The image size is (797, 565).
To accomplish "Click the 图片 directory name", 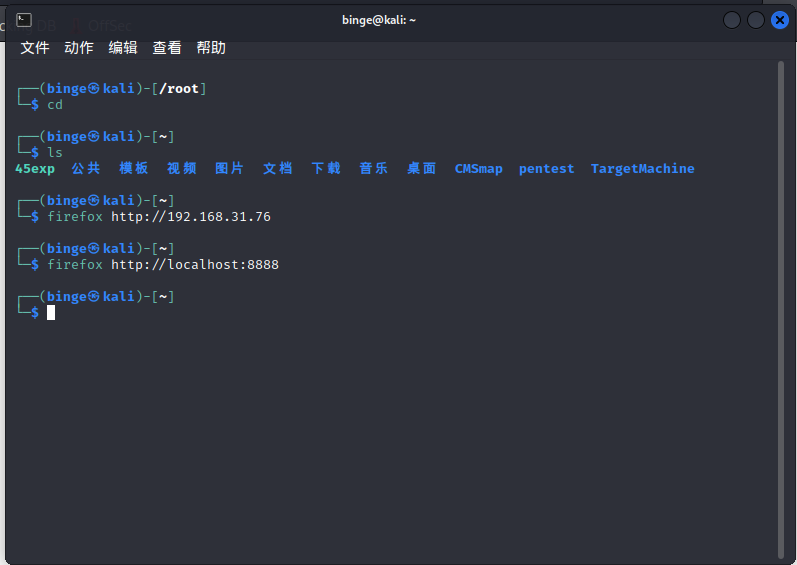I will 229,168.
